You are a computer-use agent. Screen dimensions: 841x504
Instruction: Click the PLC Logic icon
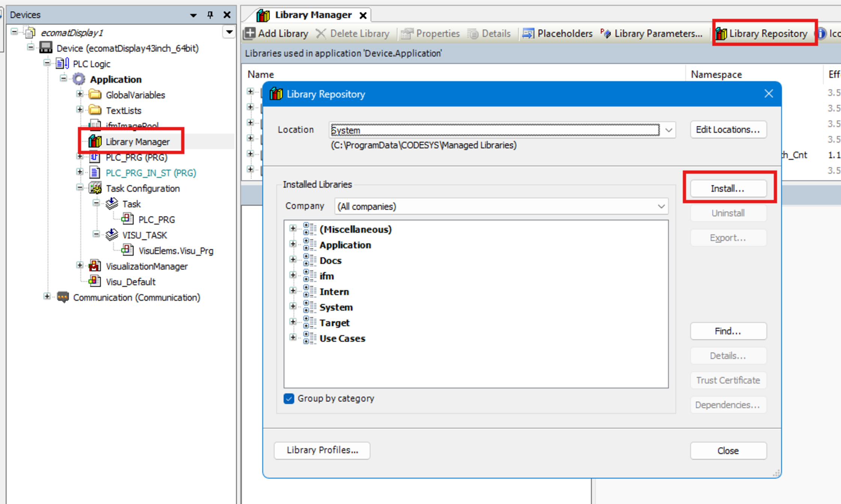[x=62, y=63]
